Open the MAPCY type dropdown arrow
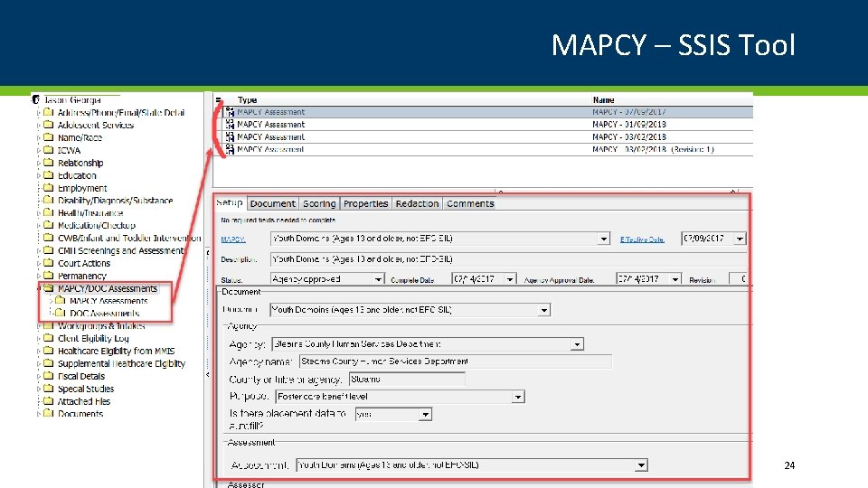This screenshot has height=488, width=868. coord(603,239)
